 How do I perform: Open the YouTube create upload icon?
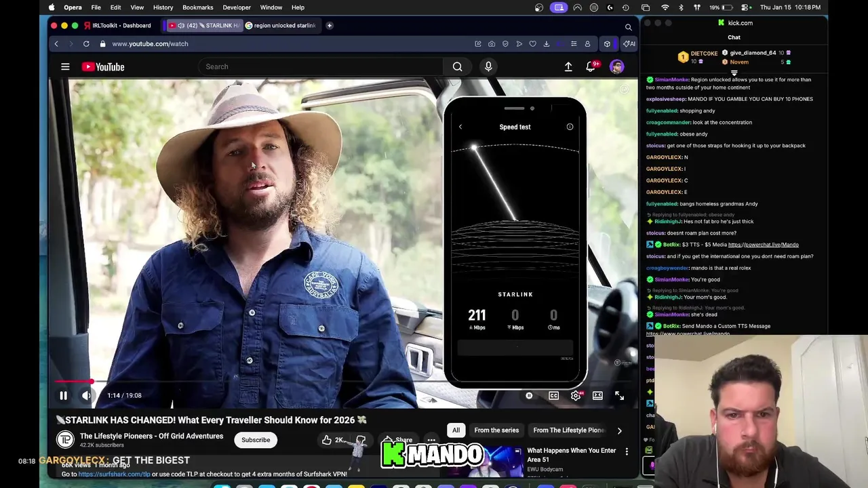coord(568,66)
